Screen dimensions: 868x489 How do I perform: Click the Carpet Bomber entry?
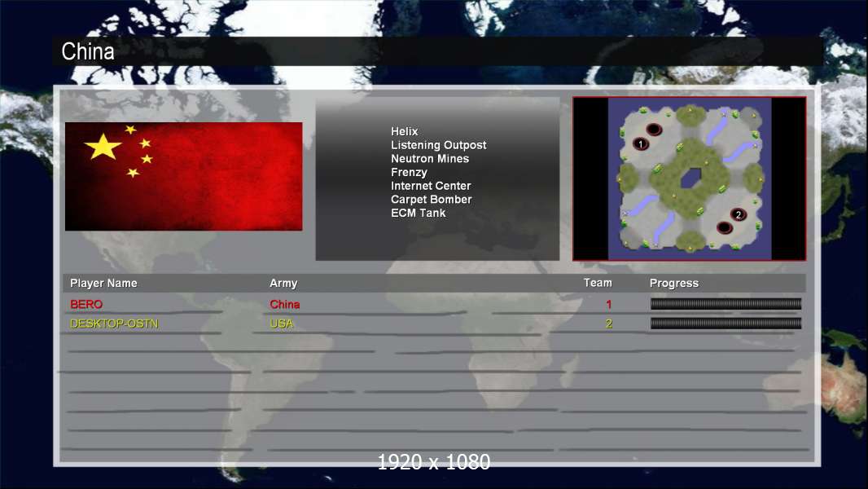[432, 200]
